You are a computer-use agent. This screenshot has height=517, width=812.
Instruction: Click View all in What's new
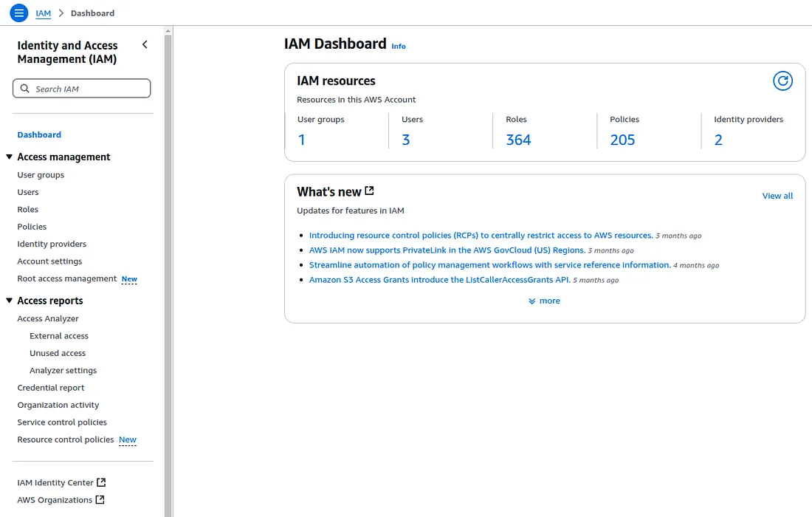pos(777,196)
